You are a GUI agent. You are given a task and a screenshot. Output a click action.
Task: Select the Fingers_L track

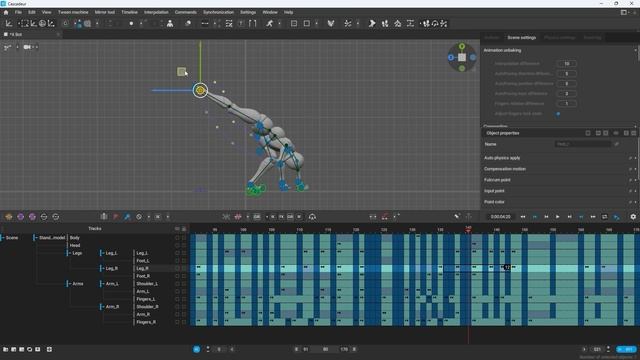[x=146, y=299]
